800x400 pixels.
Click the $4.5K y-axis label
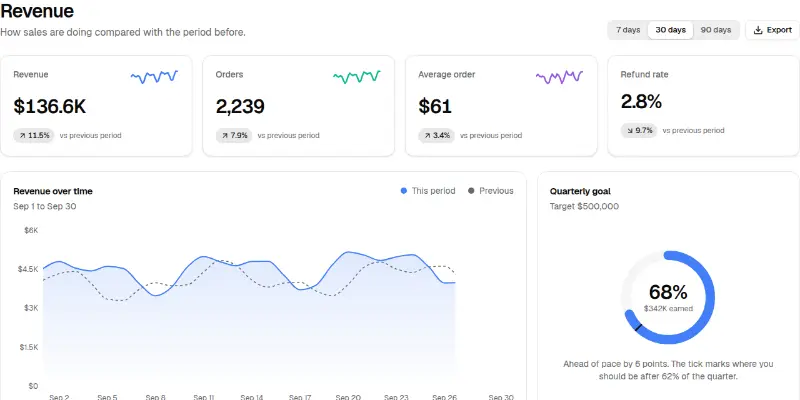coord(29,269)
